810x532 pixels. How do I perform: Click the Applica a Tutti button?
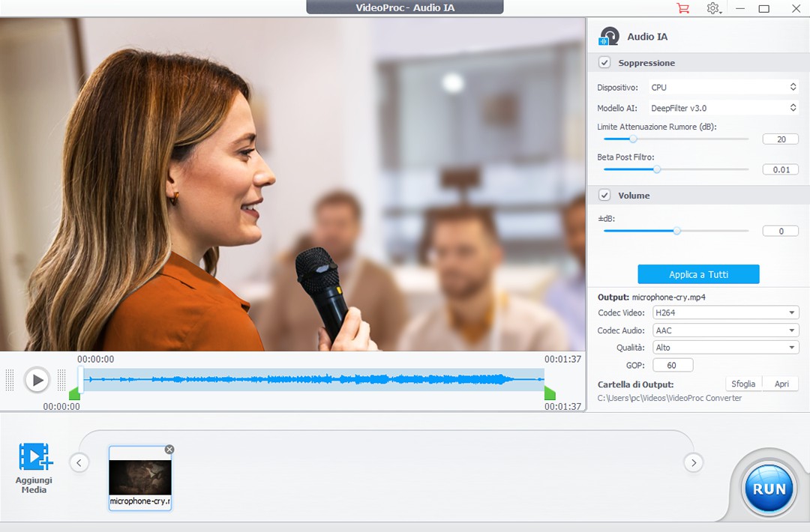click(x=698, y=274)
